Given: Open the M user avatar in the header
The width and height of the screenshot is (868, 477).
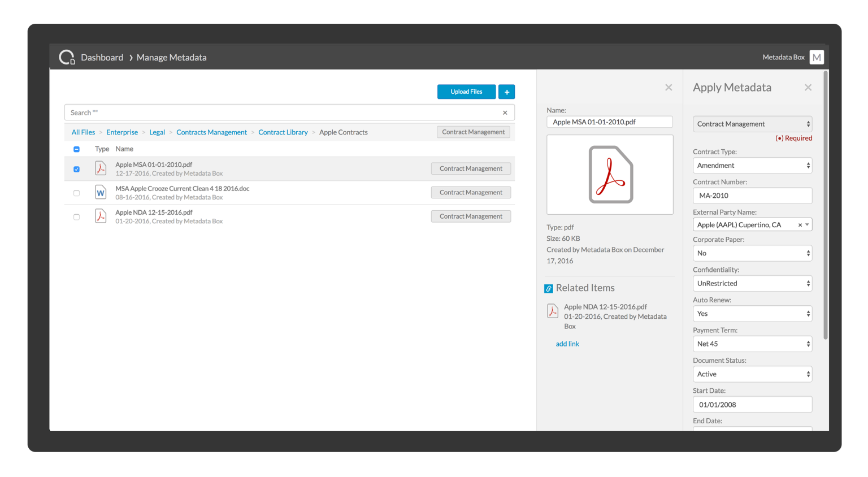Looking at the screenshot, I should [817, 57].
